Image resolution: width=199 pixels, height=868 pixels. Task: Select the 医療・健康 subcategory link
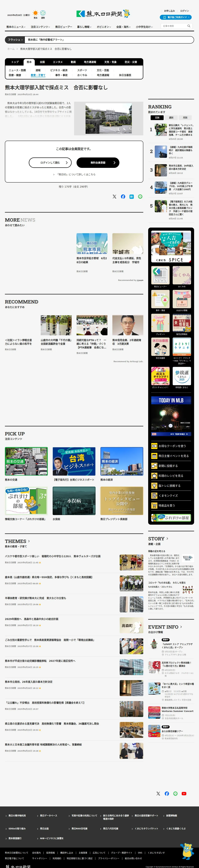(15, 75)
